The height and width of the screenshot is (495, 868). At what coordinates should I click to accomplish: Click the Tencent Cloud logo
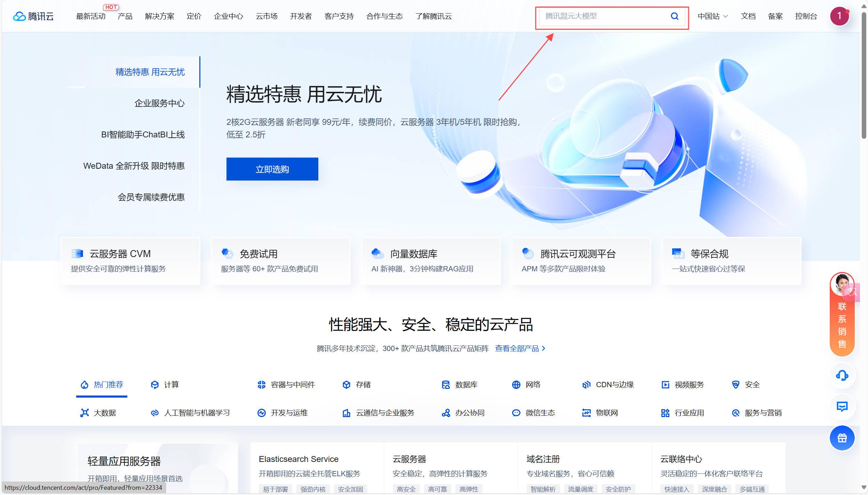tap(33, 16)
